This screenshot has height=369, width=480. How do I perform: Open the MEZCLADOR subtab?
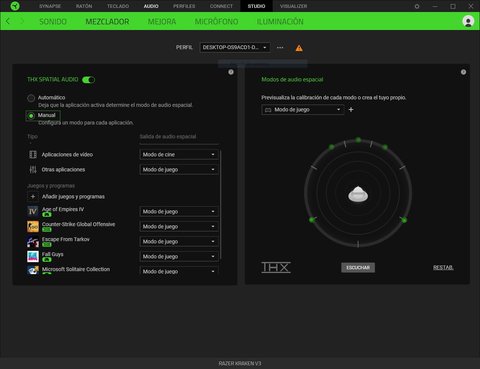coord(107,22)
